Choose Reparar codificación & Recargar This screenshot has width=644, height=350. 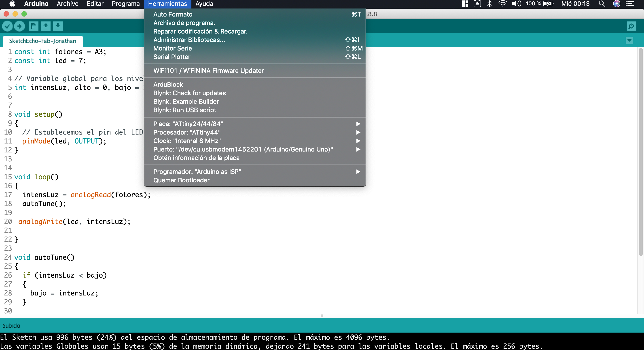pyautogui.click(x=255, y=31)
